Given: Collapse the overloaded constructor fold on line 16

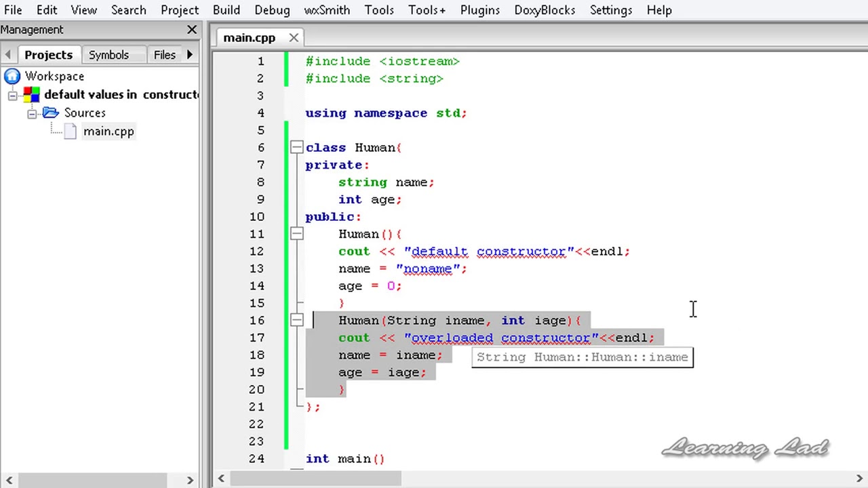Looking at the screenshot, I should tap(297, 321).
